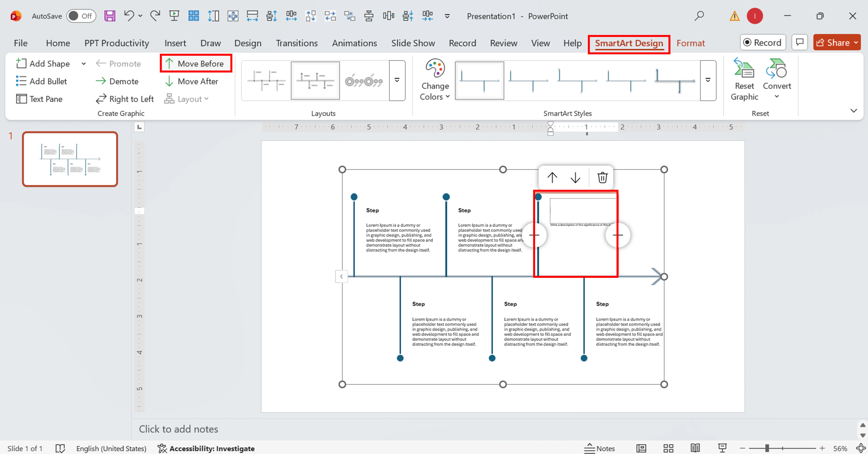The width and height of the screenshot is (868, 454).
Task: Select the third layout with circles
Action: point(364,80)
